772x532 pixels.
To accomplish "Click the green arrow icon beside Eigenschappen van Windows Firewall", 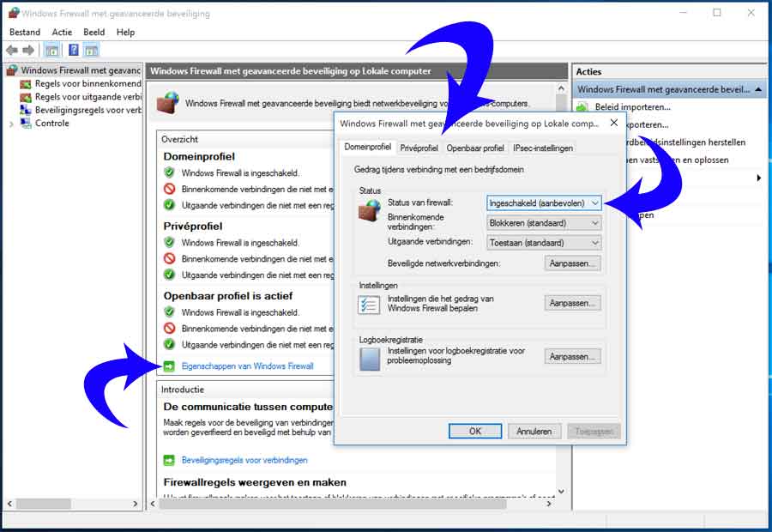I will (x=169, y=366).
